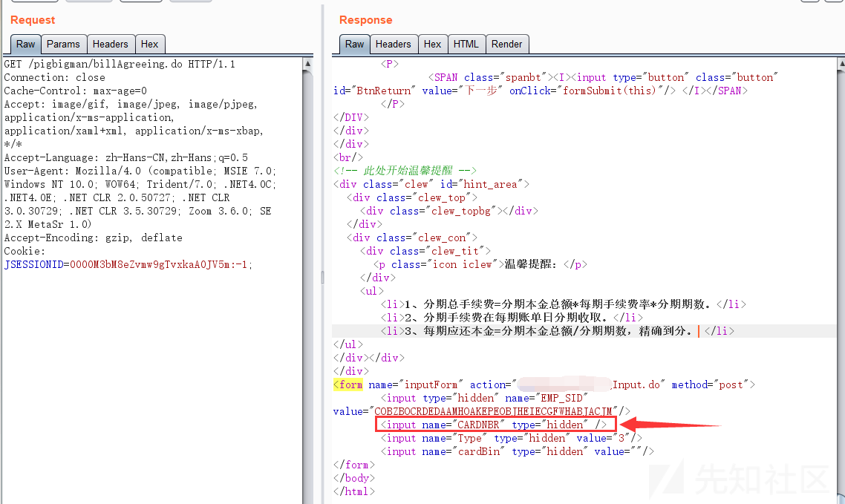The width and height of the screenshot is (845, 504).
Task: Open the response Hex tab
Action: [x=432, y=44]
